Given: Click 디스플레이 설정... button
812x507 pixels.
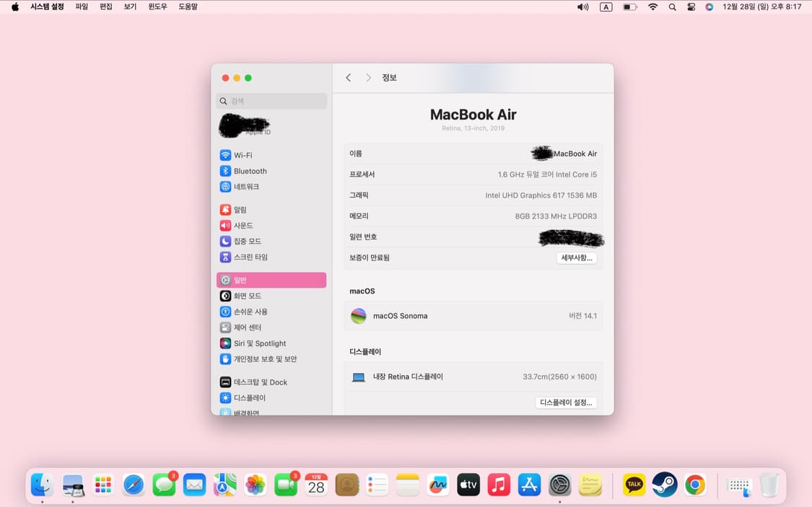Looking at the screenshot, I should 566,402.
